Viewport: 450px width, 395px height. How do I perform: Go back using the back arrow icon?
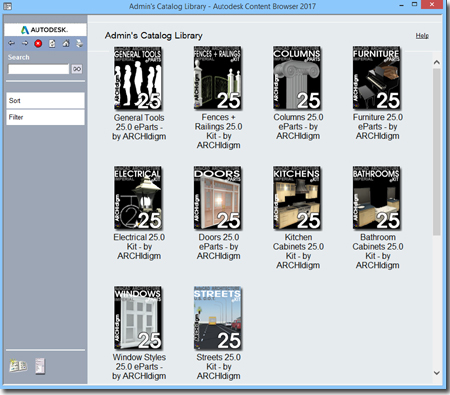coord(12,43)
